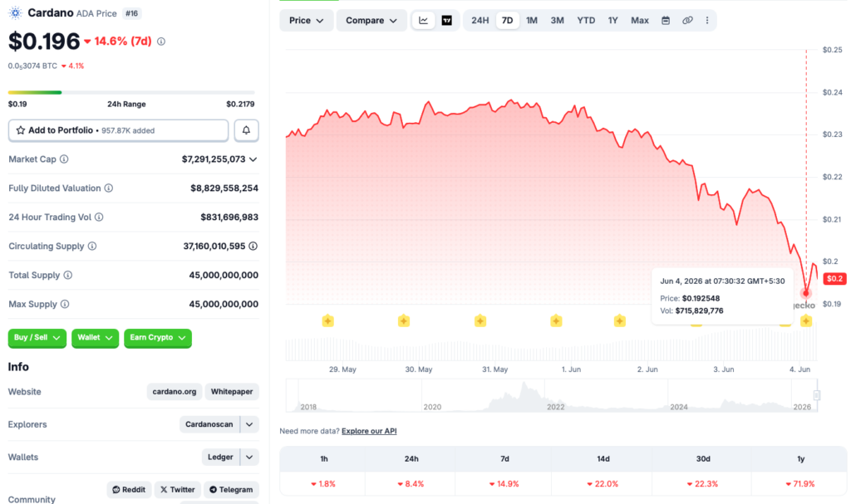
Task: Select the Max time range
Action: pyautogui.click(x=639, y=21)
